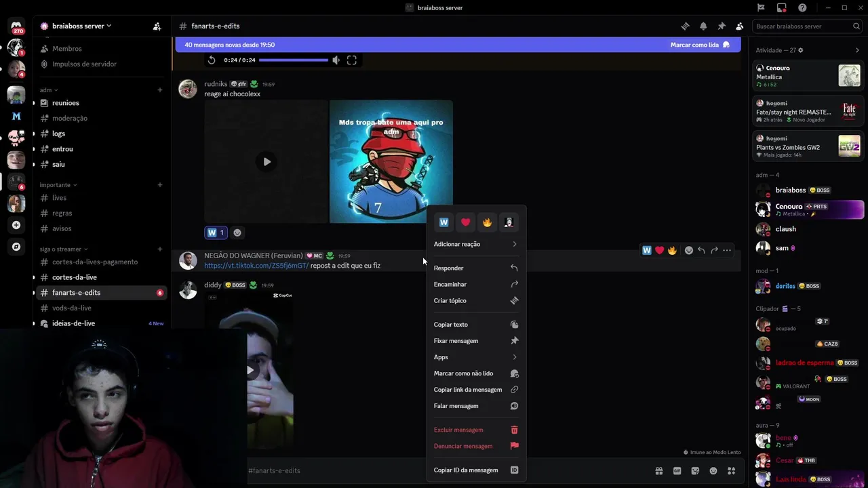Click Marcar como lida button

tap(700, 45)
